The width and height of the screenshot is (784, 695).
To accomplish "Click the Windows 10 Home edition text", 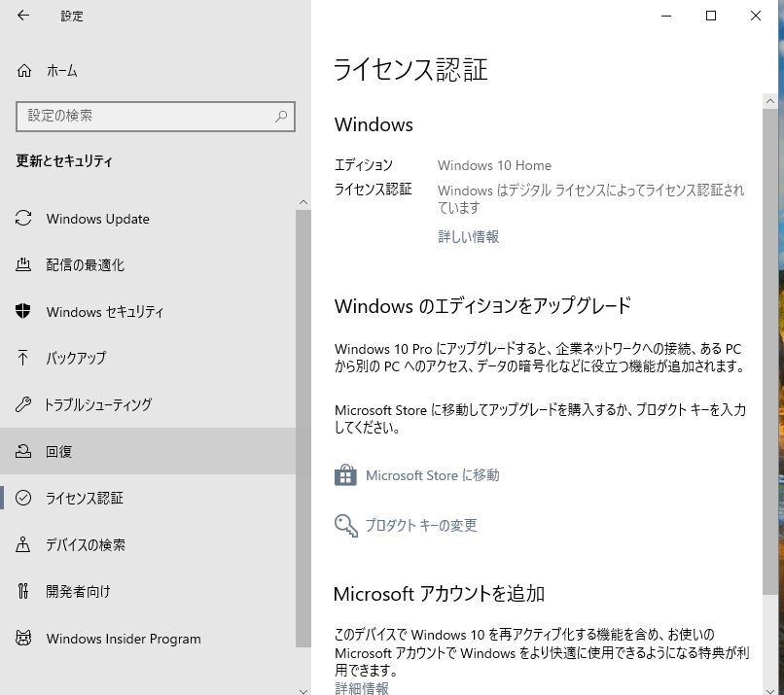I will click(x=494, y=165).
